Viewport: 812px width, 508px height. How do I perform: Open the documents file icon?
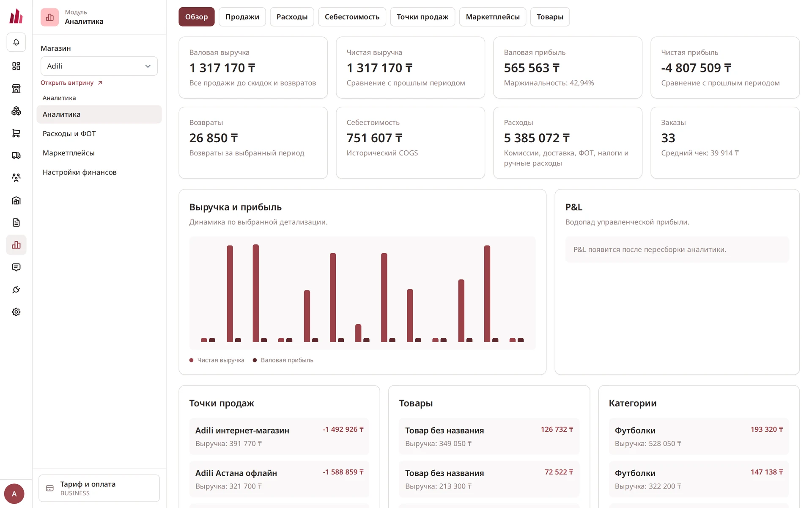click(16, 223)
